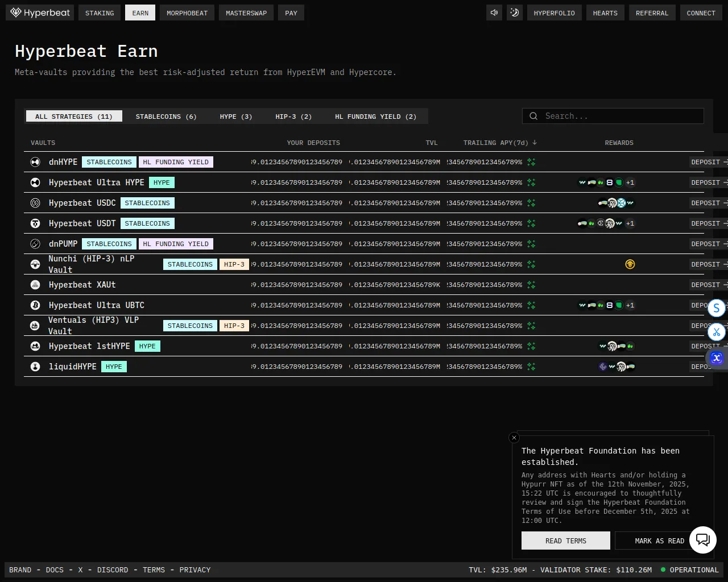Click Deposit for dnHYPE
Viewport: 728px width, 582px height.
coord(709,162)
